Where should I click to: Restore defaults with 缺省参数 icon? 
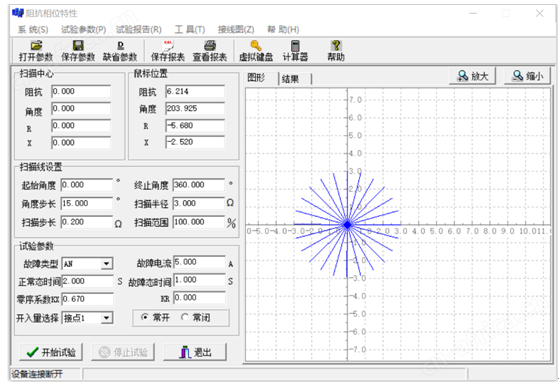[120, 51]
